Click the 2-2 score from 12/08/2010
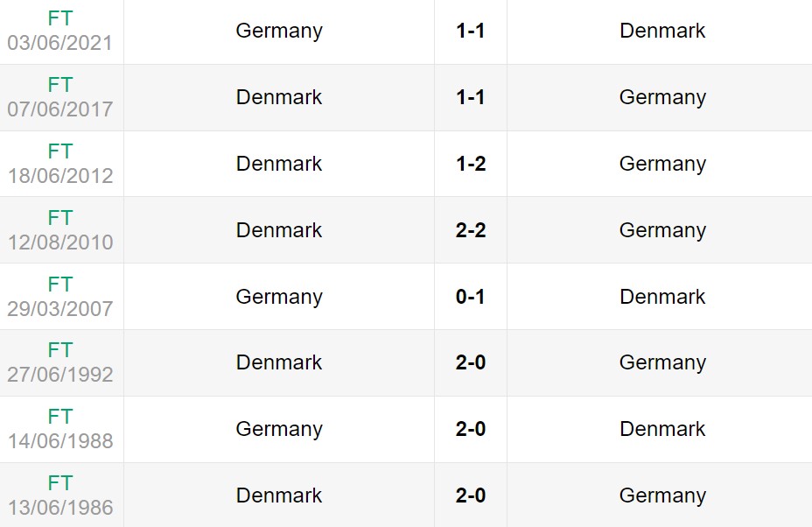This screenshot has width=812, height=527. pyautogui.click(x=471, y=230)
